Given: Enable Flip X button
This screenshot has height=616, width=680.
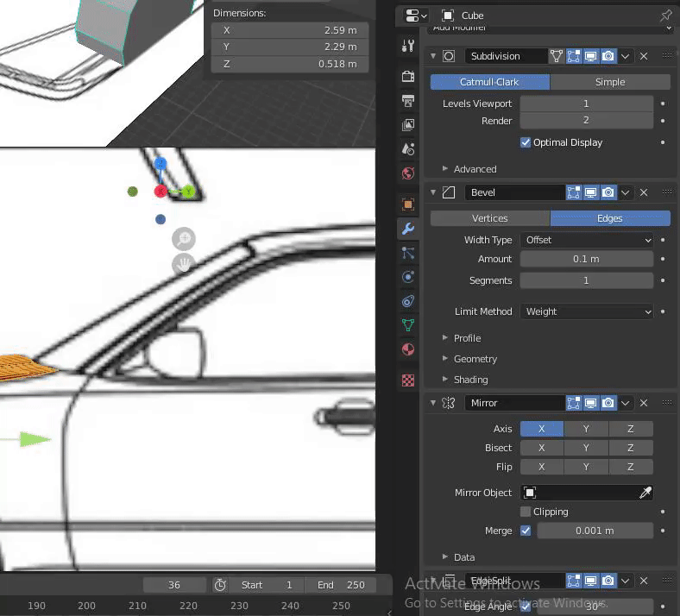Looking at the screenshot, I should (542, 467).
